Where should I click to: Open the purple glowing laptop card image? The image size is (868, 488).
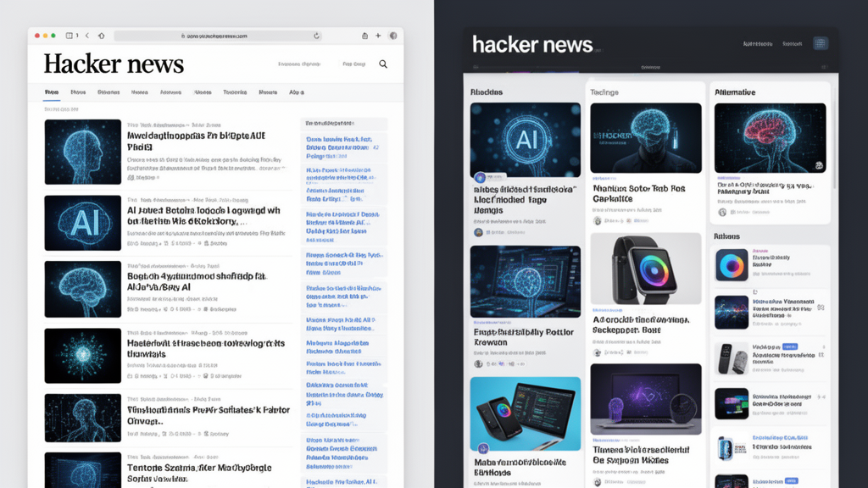click(645, 399)
